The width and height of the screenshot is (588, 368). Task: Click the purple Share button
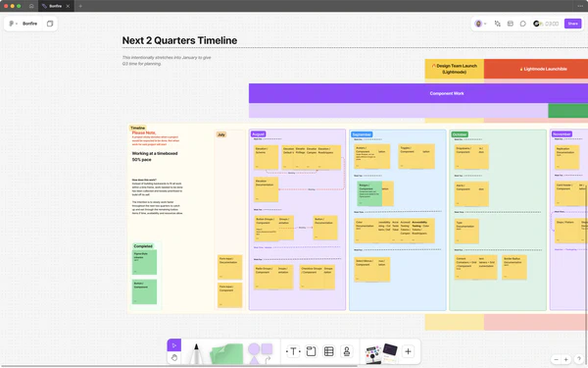pos(572,24)
